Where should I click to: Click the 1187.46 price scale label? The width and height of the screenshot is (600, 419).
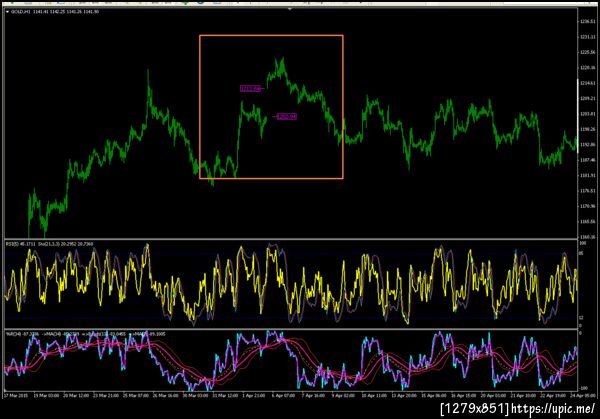click(x=587, y=160)
